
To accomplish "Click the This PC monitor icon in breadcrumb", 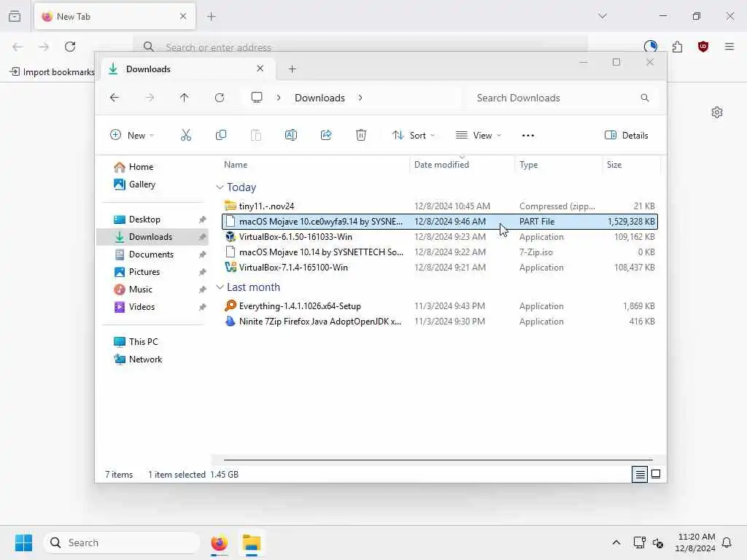I will pos(257,98).
